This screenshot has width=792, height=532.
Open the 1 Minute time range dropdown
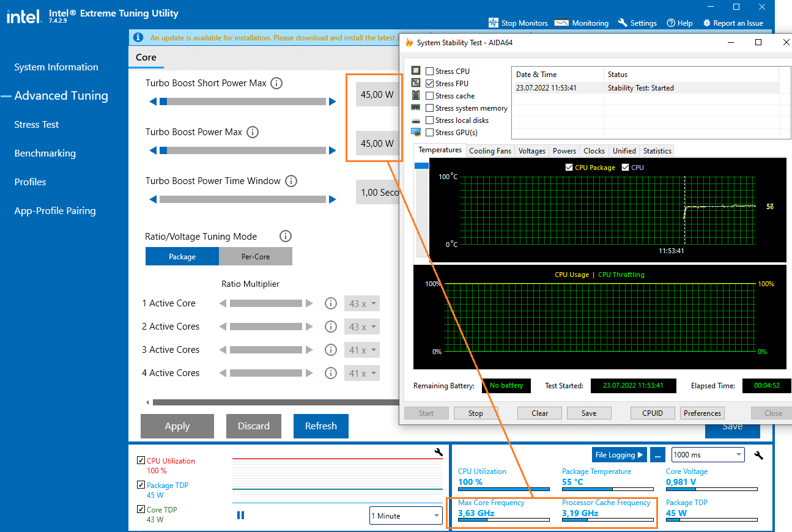(x=406, y=515)
